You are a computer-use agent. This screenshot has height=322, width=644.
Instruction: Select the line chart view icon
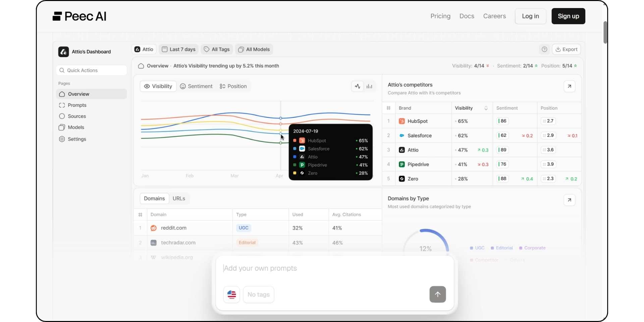click(x=358, y=86)
